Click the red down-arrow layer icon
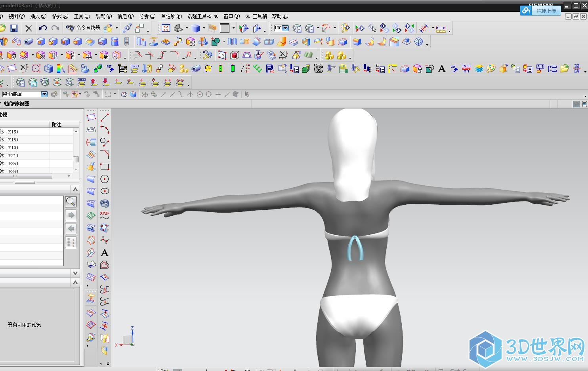The width and height of the screenshot is (588, 371). click(106, 82)
